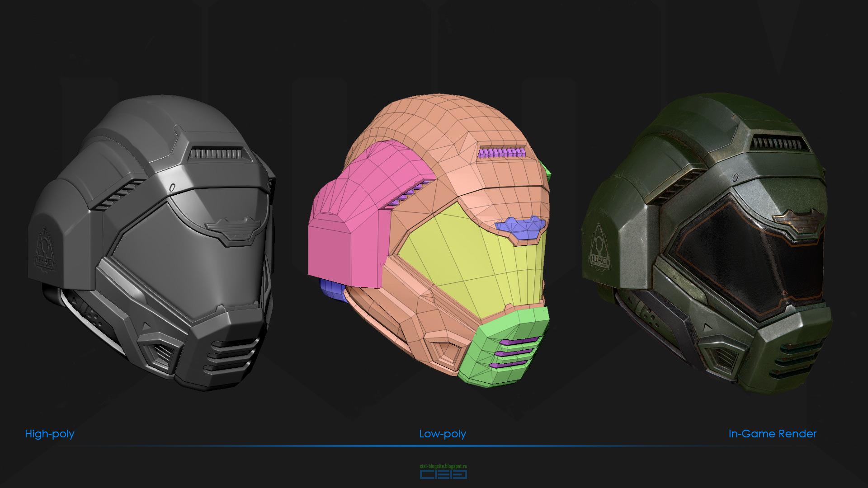
Task: Click the CIEI logo at bottom
Action: click(x=443, y=474)
